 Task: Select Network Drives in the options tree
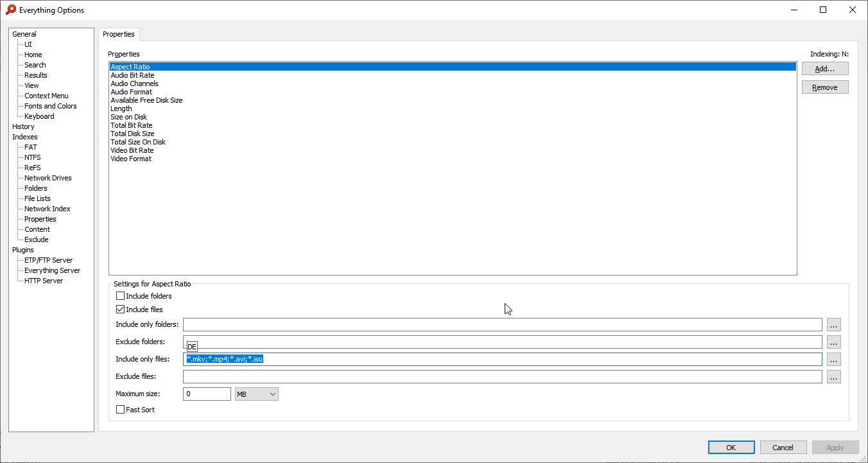tap(48, 178)
